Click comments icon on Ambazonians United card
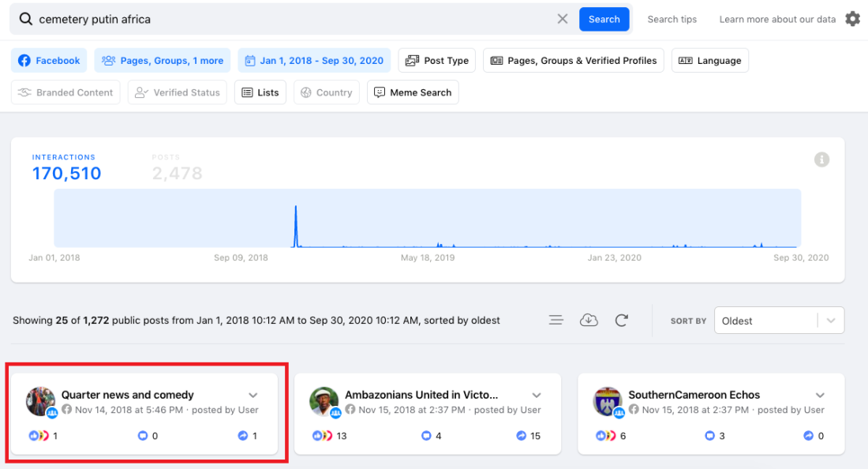 (x=426, y=436)
